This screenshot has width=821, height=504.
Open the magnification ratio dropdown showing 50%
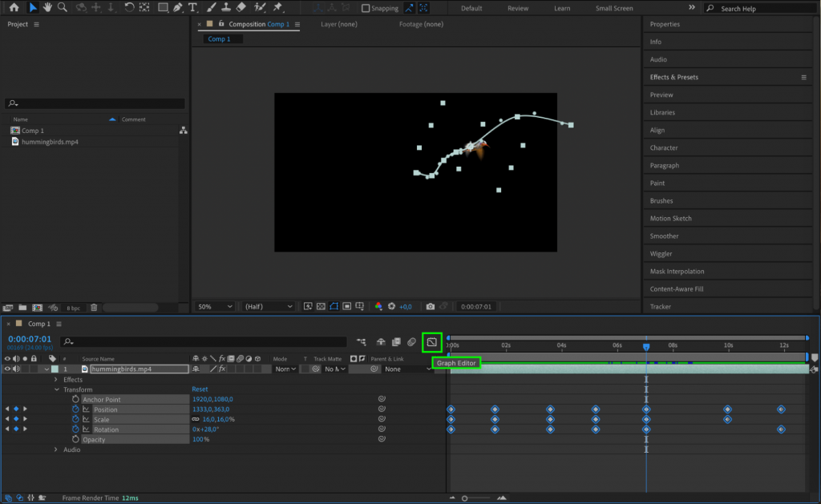(213, 306)
